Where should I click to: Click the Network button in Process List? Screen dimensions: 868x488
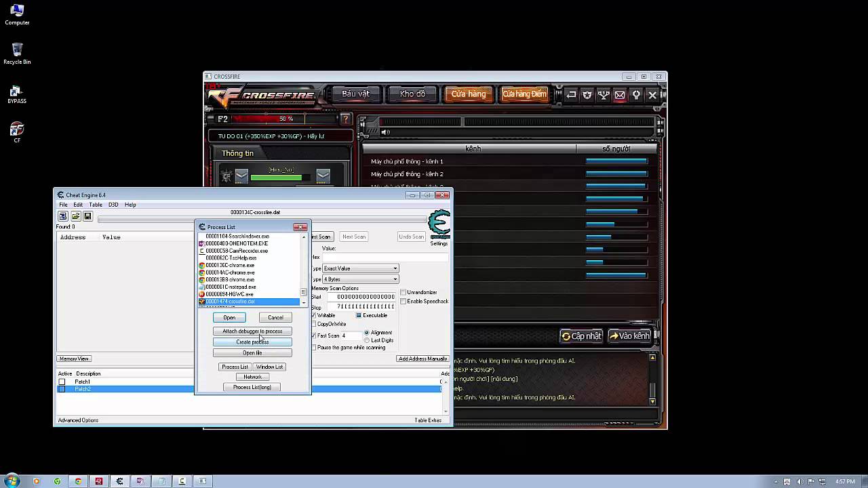click(x=252, y=377)
